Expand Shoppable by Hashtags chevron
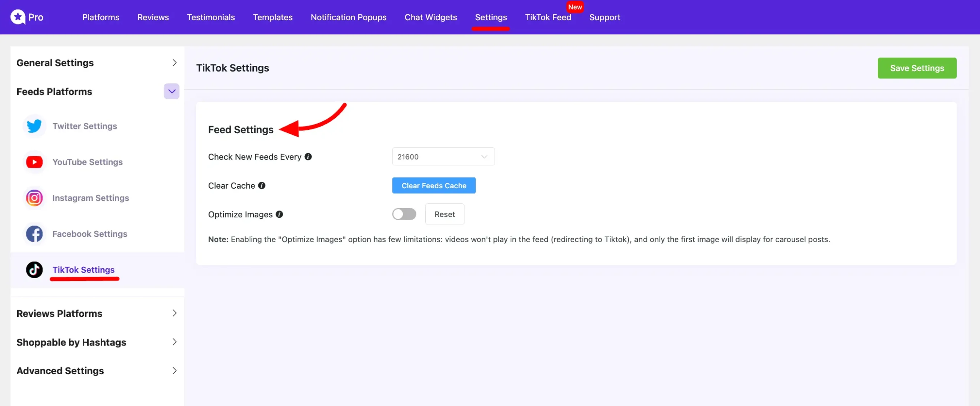980x406 pixels. (175, 342)
